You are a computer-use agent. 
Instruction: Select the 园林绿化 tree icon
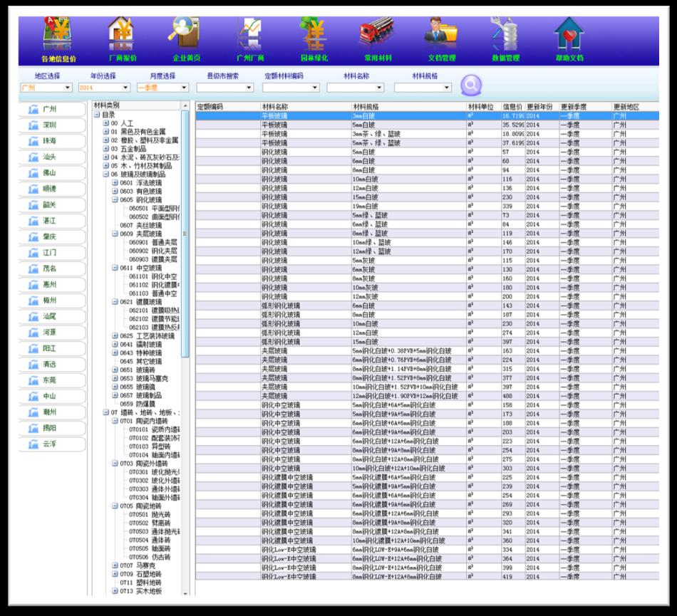(x=314, y=36)
